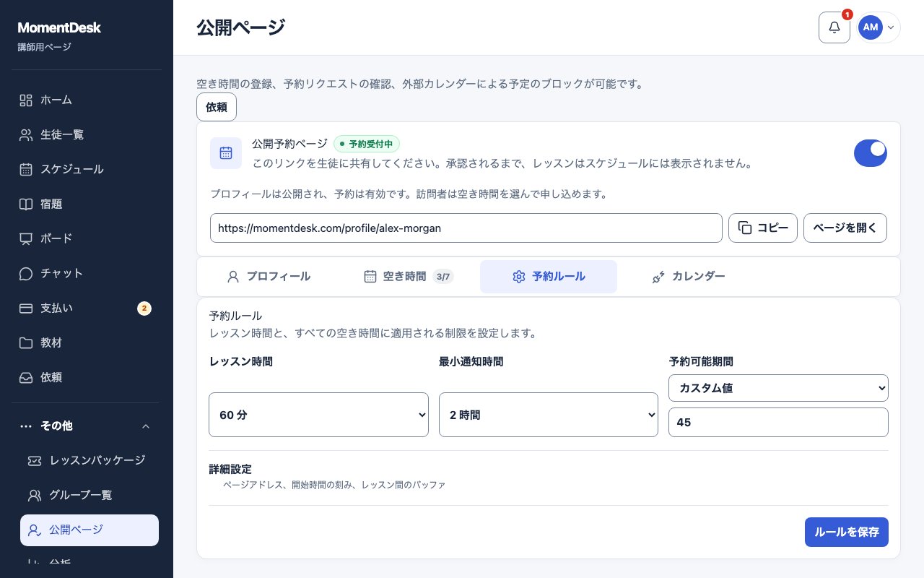The height and width of the screenshot is (578, 924).
Task: Switch to the カレンダー tab
Action: [689, 277]
